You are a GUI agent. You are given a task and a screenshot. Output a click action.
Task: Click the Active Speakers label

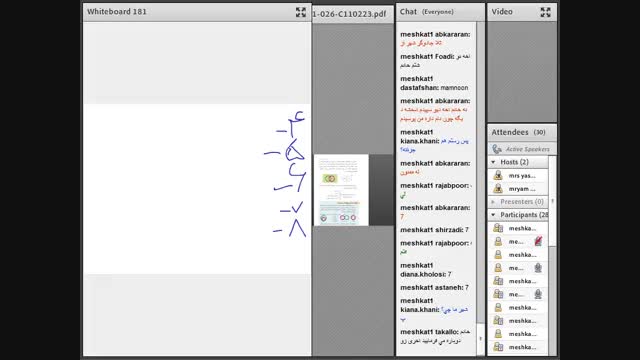coord(527,149)
